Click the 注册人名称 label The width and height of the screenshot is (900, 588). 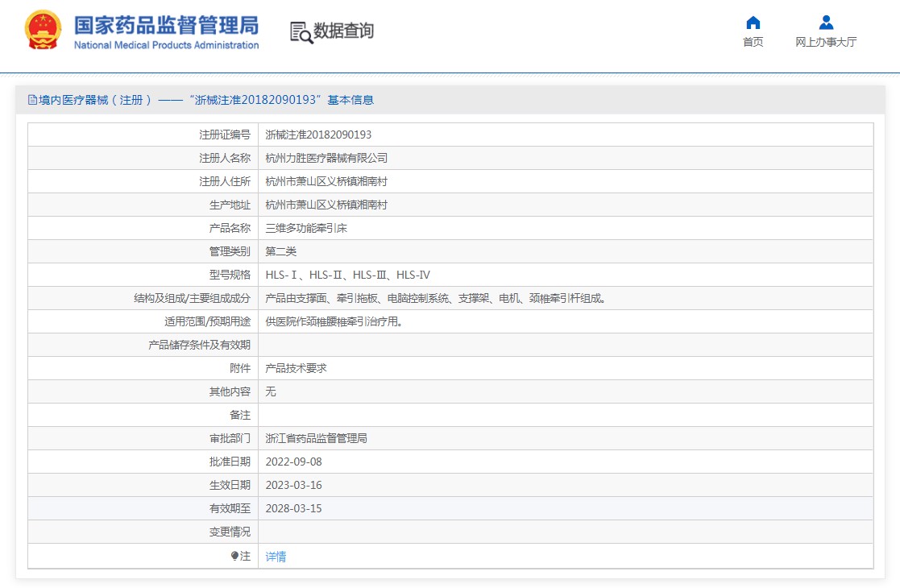(225, 159)
